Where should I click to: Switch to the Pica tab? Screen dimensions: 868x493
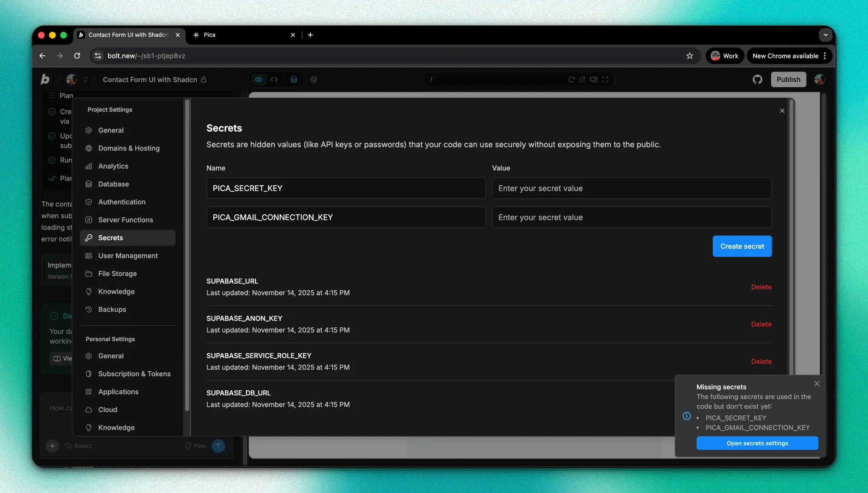(x=244, y=35)
